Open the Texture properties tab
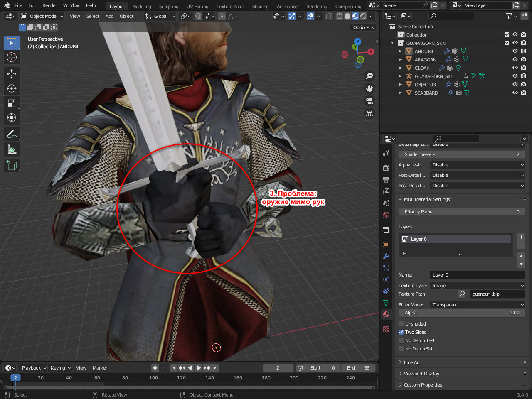The image size is (532, 399). [386, 329]
